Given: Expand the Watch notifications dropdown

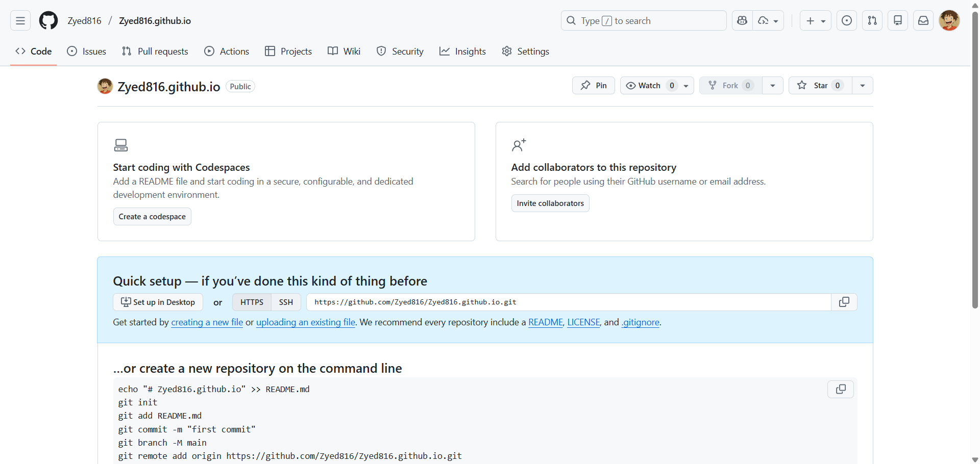Looking at the screenshot, I should 657,86.
